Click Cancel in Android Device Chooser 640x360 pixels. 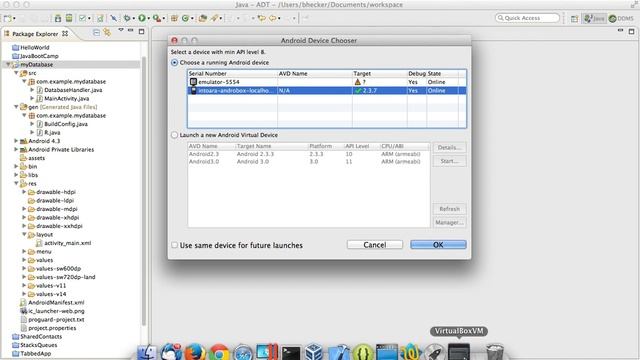pos(375,244)
